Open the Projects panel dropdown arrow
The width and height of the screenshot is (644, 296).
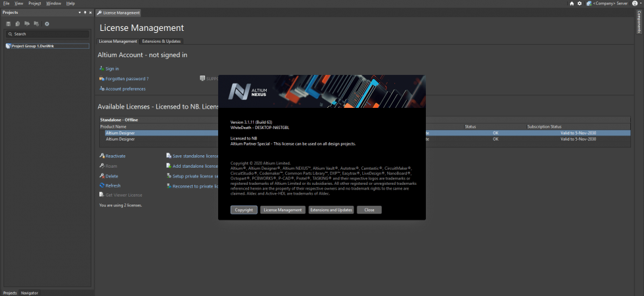pyautogui.click(x=80, y=12)
